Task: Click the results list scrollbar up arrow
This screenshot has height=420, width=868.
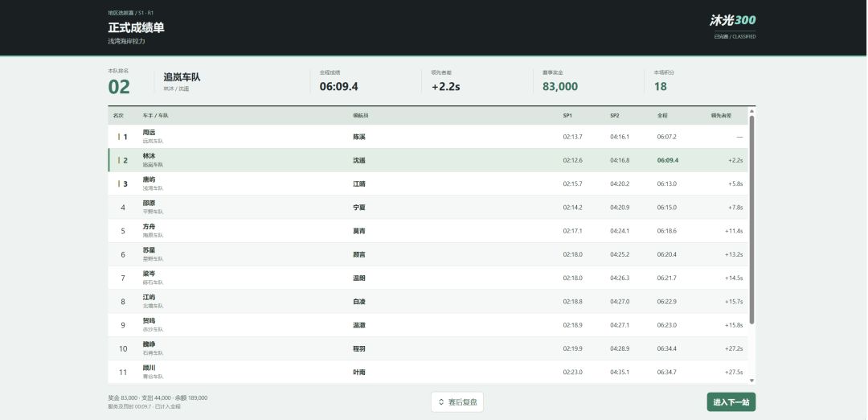Action: point(751,111)
